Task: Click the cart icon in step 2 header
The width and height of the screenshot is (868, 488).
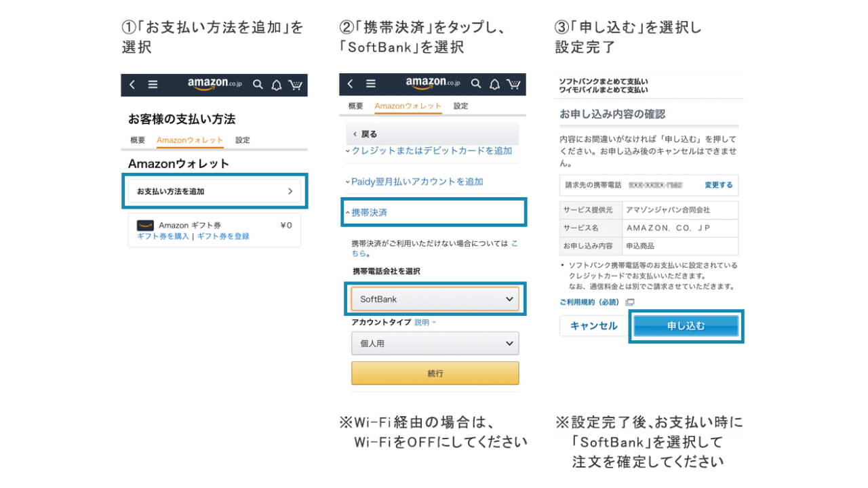Action: click(x=513, y=84)
